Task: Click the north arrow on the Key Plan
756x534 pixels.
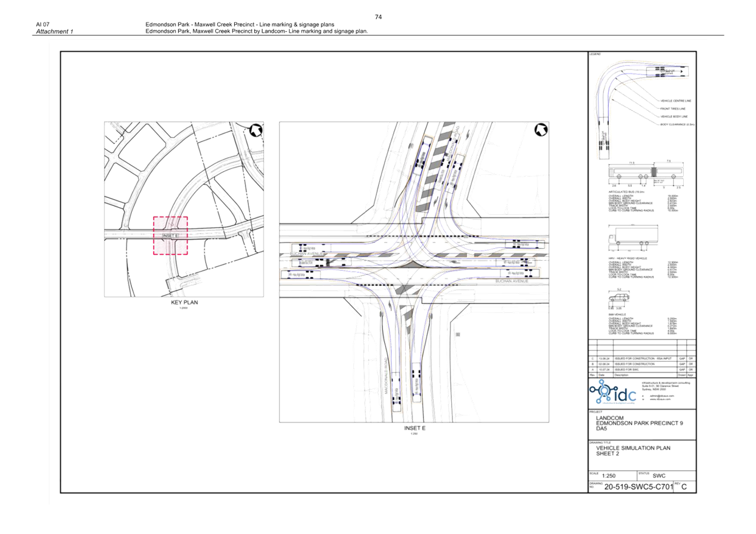Action: 255,131
